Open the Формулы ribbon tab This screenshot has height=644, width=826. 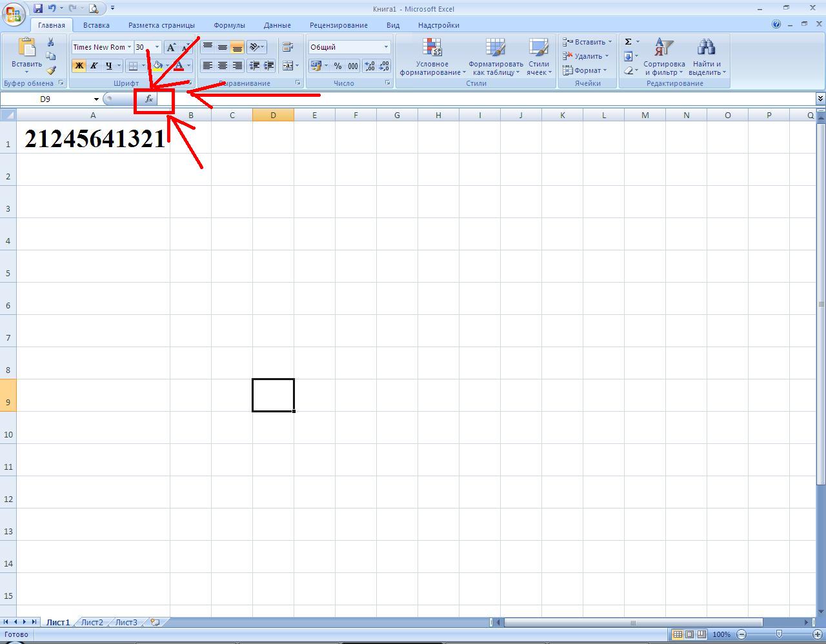tap(229, 25)
